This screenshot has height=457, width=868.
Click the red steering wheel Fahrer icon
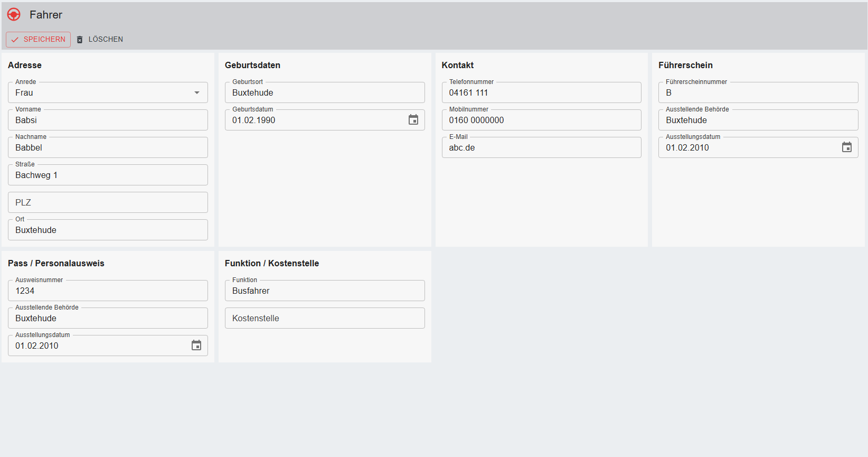click(x=14, y=15)
